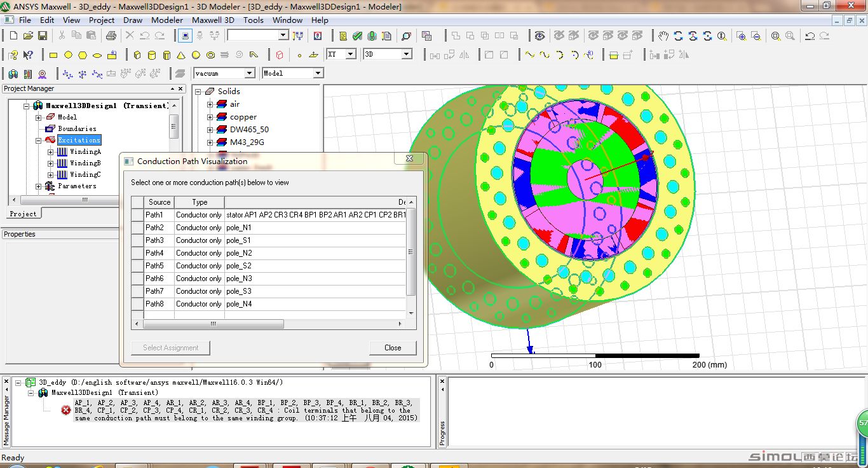Save the project with the floppy icon

43,36
